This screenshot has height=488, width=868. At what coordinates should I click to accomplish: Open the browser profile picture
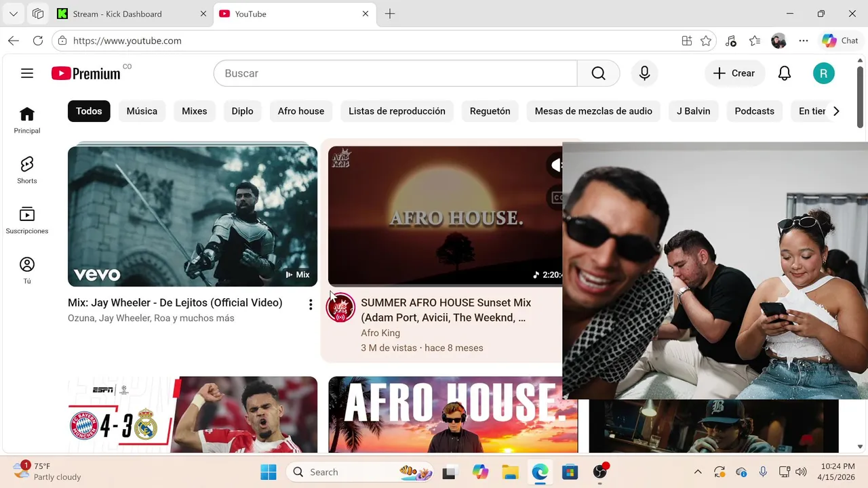(x=779, y=41)
